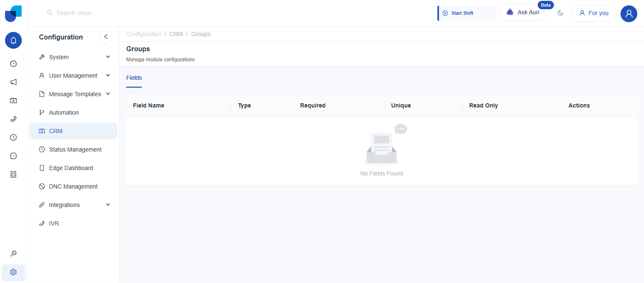Image resolution: width=644 pixels, height=283 pixels.
Task: Click the For you button
Action: pyautogui.click(x=594, y=13)
